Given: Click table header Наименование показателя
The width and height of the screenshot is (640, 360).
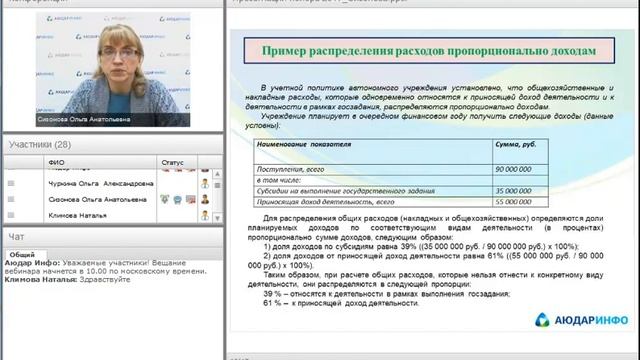Looking at the screenshot, I should [304, 144].
